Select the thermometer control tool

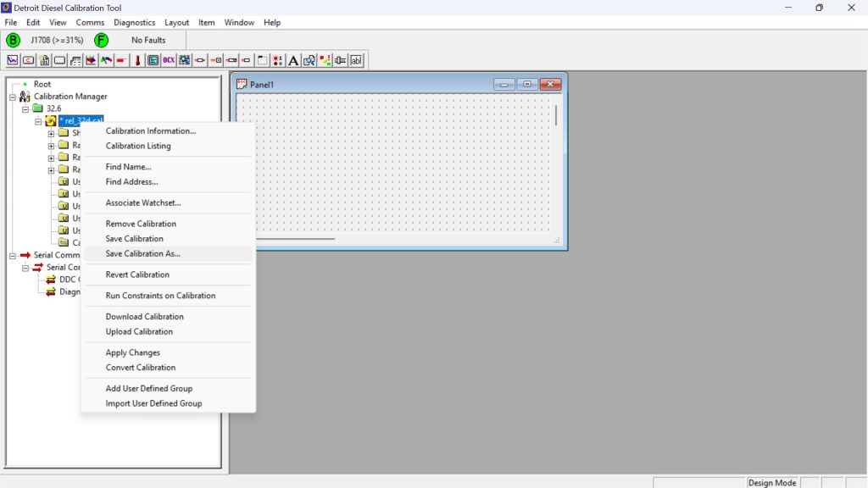[x=137, y=60]
